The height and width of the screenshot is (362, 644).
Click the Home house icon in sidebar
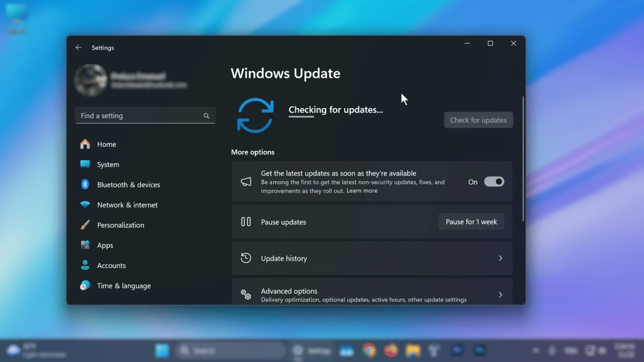(x=85, y=144)
